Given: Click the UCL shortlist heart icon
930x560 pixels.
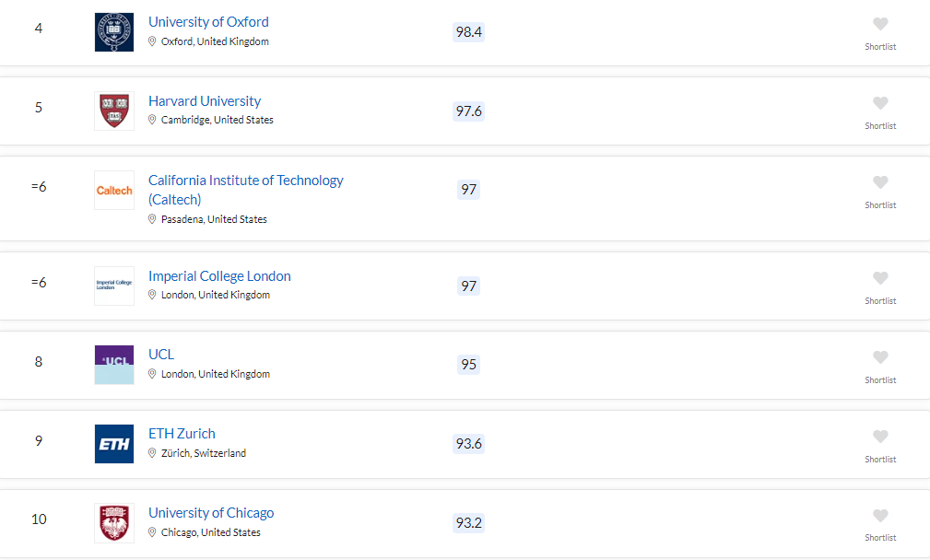Looking at the screenshot, I should click(880, 357).
